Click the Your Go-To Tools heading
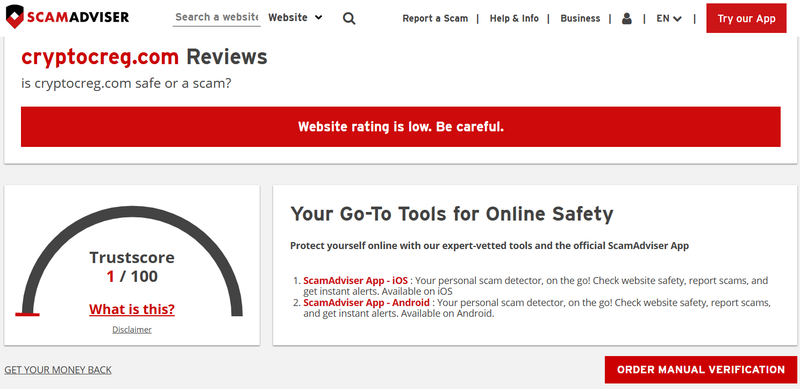The image size is (800, 389). (x=452, y=214)
